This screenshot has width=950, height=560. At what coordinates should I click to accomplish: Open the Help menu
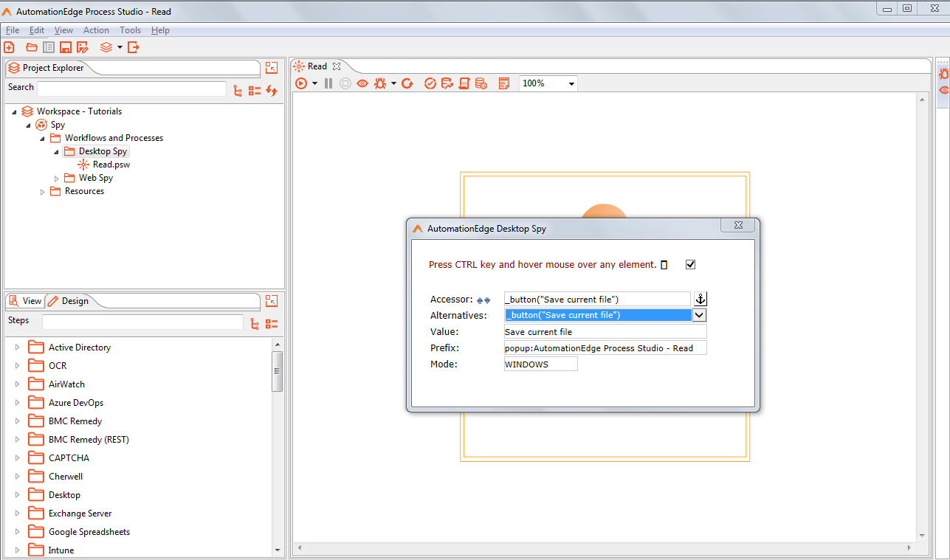(x=160, y=30)
